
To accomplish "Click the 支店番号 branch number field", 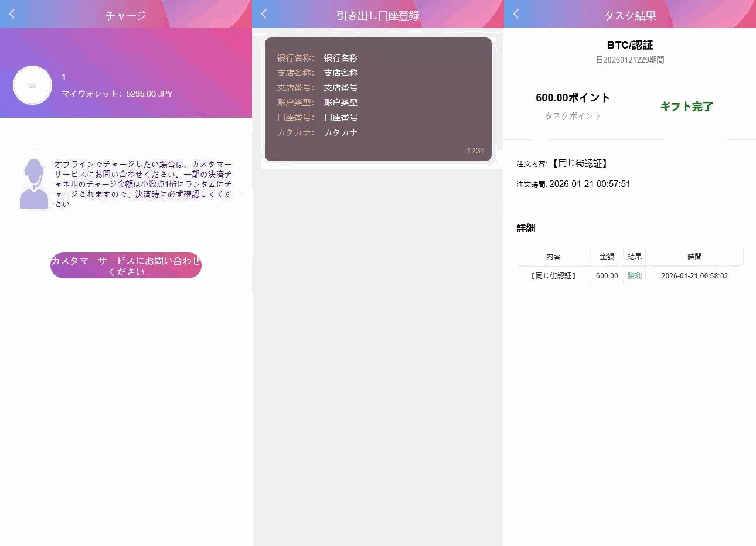I will (x=340, y=87).
